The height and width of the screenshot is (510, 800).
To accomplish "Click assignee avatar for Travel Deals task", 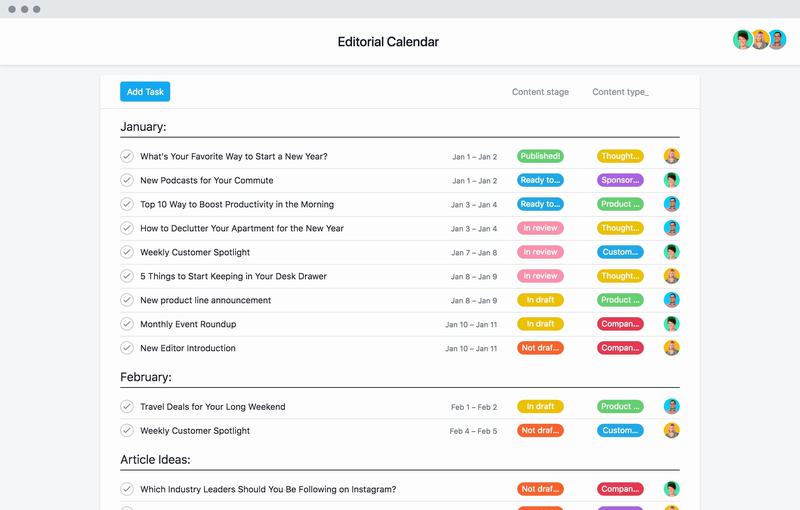I will click(x=672, y=407).
